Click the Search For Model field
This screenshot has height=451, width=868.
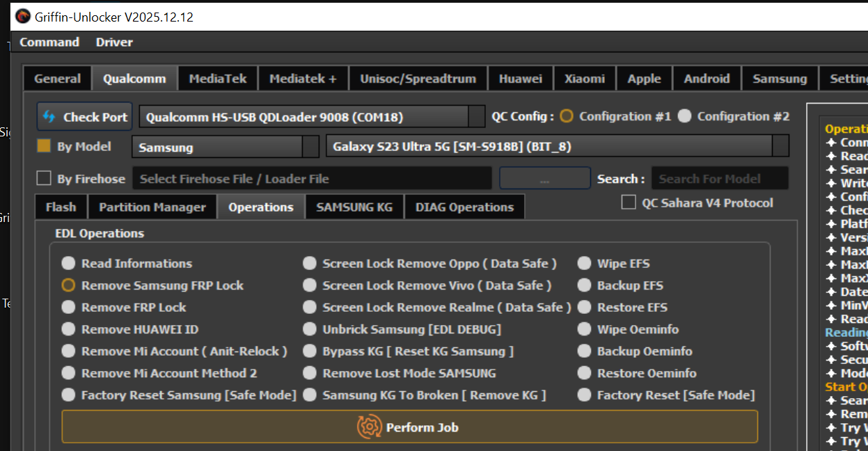[x=720, y=179]
